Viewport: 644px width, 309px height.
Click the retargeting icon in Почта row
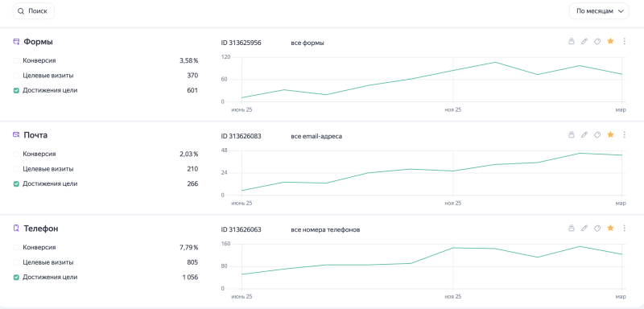pos(571,134)
